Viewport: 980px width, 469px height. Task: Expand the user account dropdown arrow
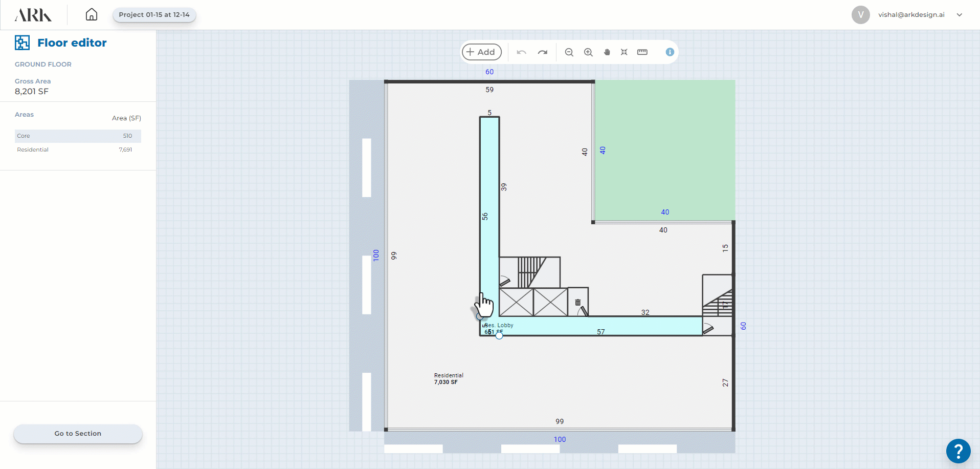960,15
